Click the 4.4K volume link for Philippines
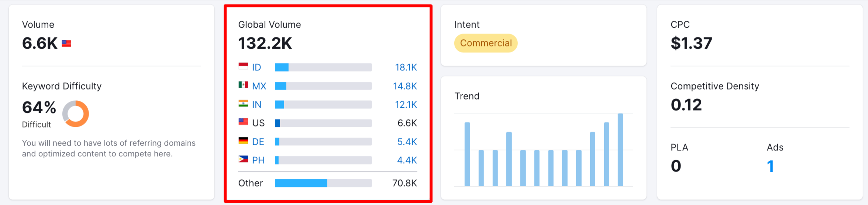The width and height of the screenshot is (868, 205). [x=407, y=160]
